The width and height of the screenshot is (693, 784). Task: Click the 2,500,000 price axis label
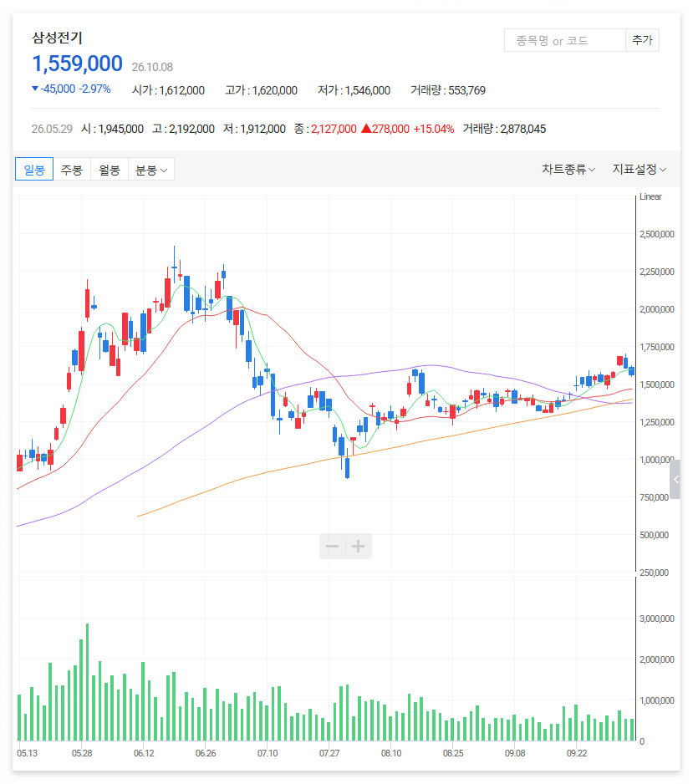tap(657, 235)
